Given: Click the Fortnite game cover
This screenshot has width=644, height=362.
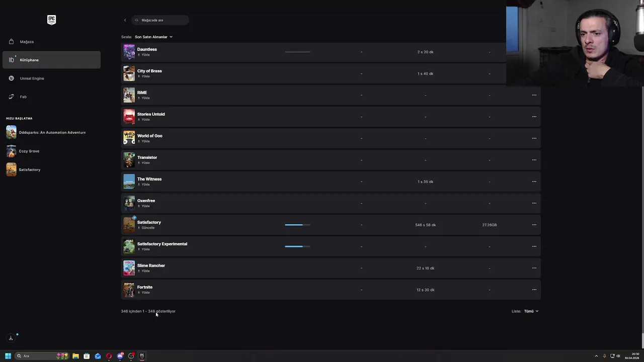Looking at the screenshot, I should click(x=129, y=290).
